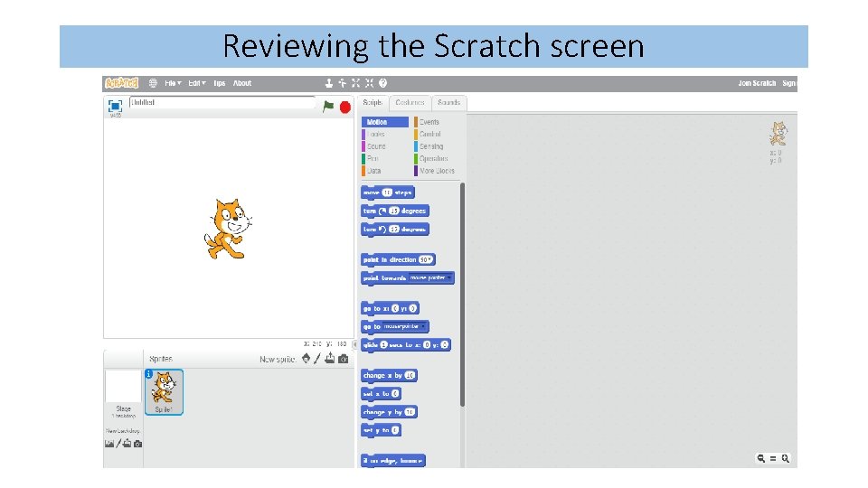The width and height of the screenshot is (868, 488).
Task: Open Tips from the menu bar
Action: point(220,83)
